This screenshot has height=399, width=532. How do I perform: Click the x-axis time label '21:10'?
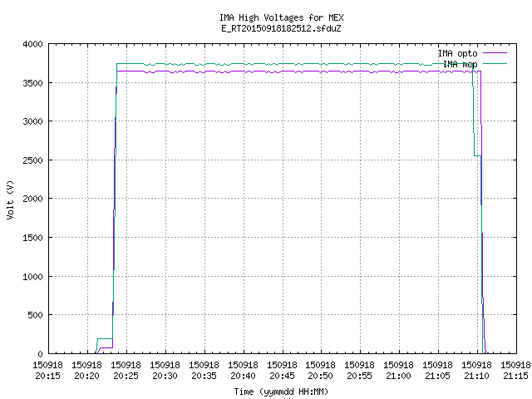pos(476,376)
